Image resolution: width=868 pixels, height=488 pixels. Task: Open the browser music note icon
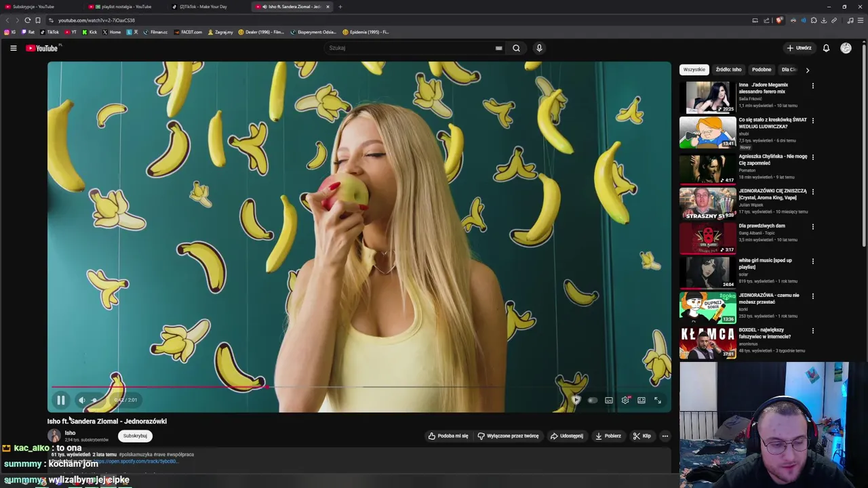tap(850, 20)
